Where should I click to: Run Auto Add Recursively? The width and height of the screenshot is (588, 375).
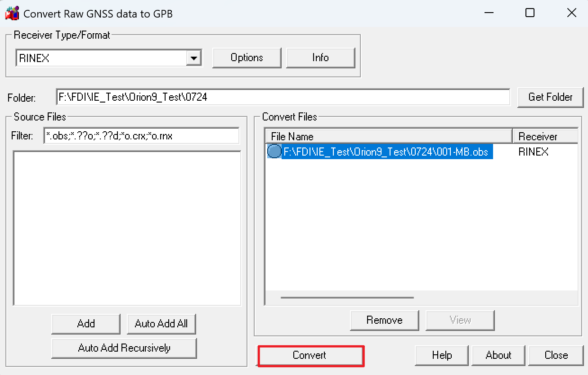coord(124,348)
